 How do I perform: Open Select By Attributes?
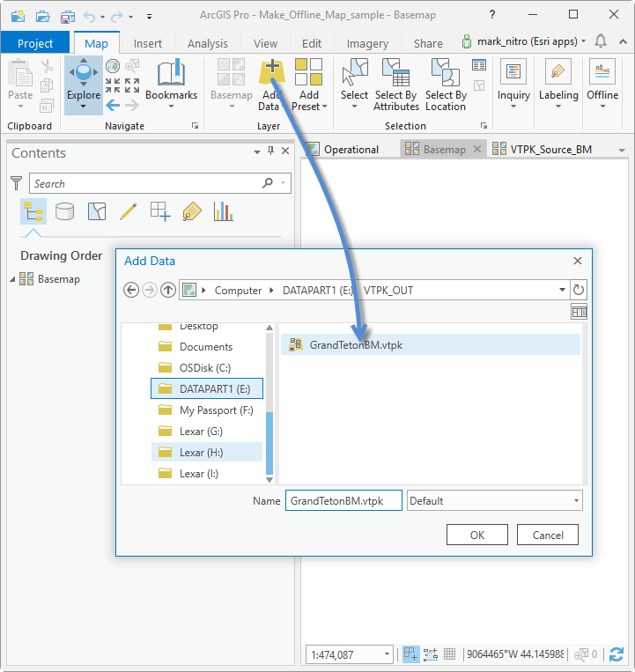(396, 85)
